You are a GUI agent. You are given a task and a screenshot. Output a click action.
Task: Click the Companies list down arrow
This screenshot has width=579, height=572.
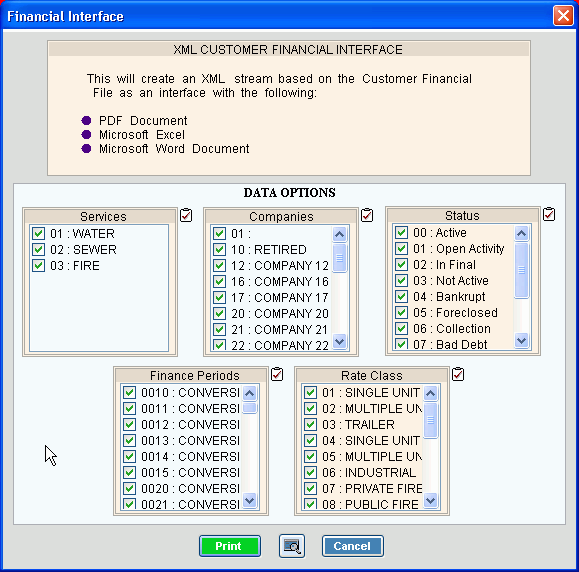point(339,341)
